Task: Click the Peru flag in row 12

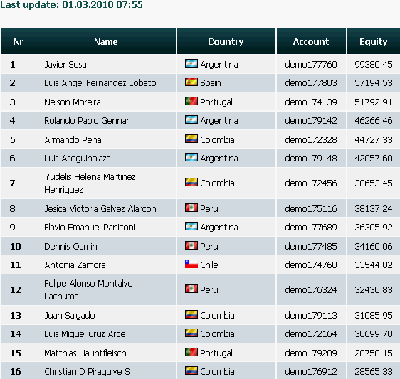Action: point(191,289)
